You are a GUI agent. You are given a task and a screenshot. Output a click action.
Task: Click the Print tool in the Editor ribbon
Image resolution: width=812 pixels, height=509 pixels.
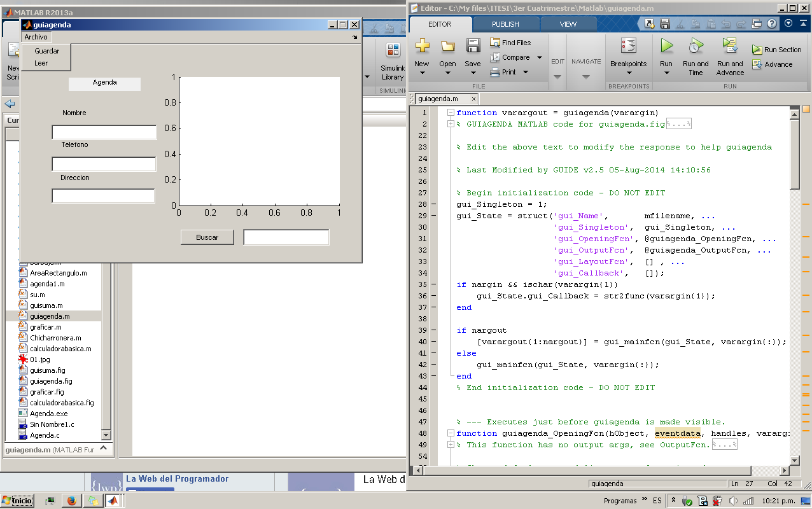pos(503,72)
